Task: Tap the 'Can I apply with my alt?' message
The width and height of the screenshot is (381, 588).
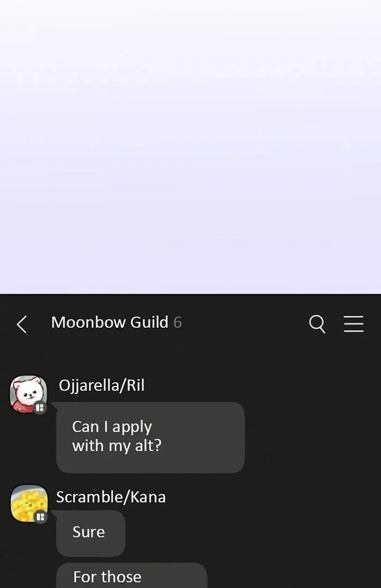Action: tap(150, 437)
